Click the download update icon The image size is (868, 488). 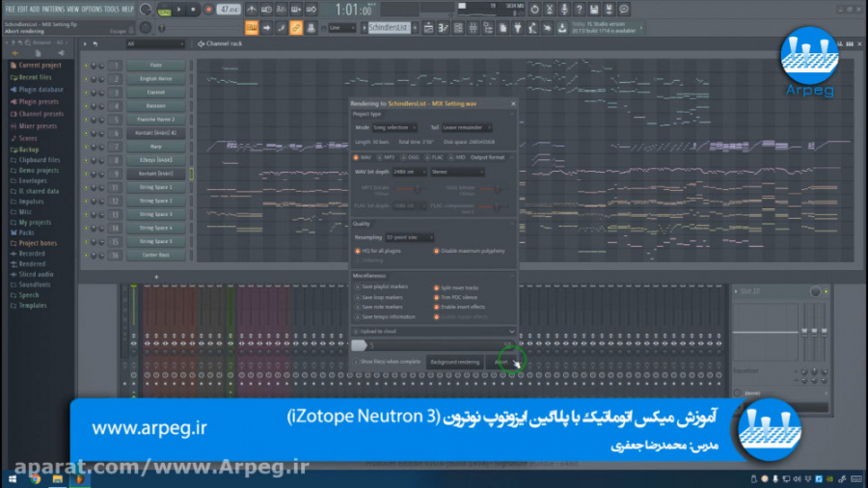pos(562,28)
